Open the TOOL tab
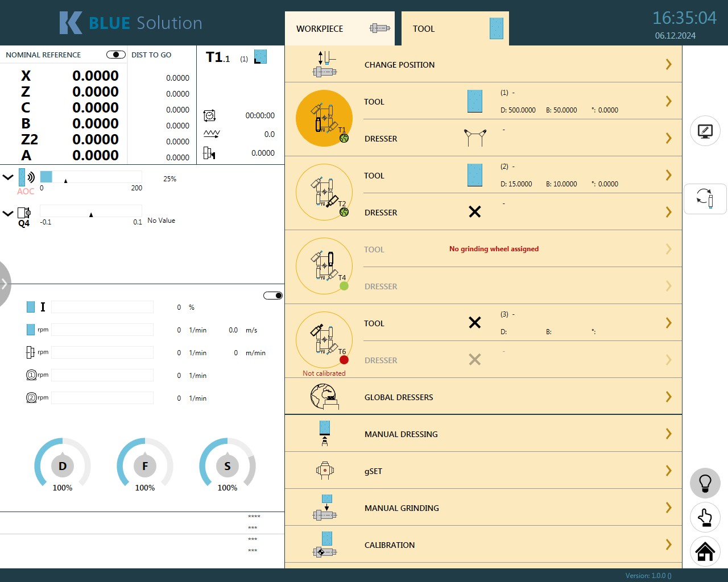The width and height of the screenshot is (728, 582). click(x=455, y=28)
